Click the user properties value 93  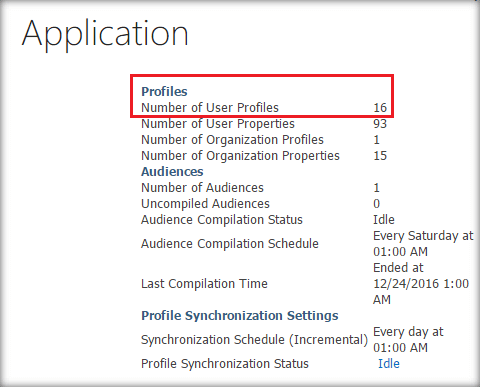click(380, 124)
